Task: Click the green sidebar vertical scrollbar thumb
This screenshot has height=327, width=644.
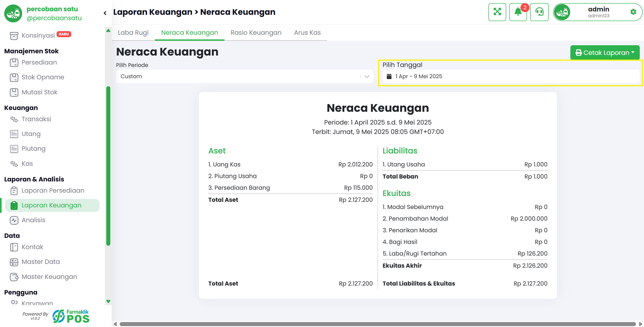Action: pyautogui.click(x=108, y=166)
